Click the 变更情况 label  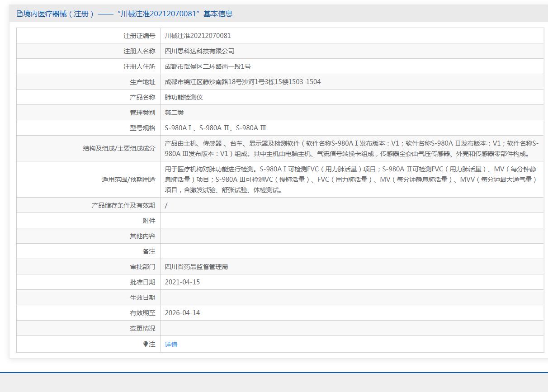(x=142, y=328)
